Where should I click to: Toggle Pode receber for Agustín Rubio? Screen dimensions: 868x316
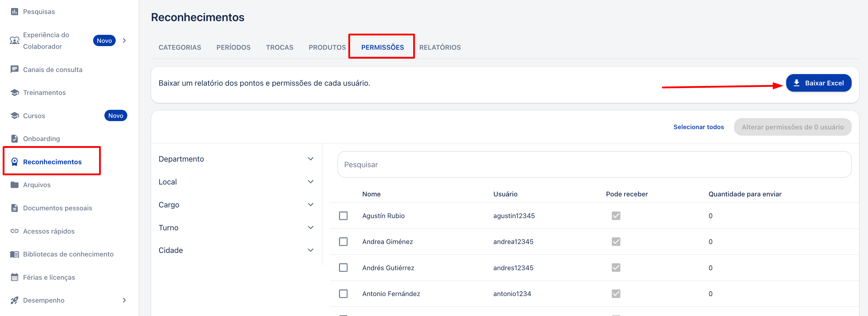616,216
